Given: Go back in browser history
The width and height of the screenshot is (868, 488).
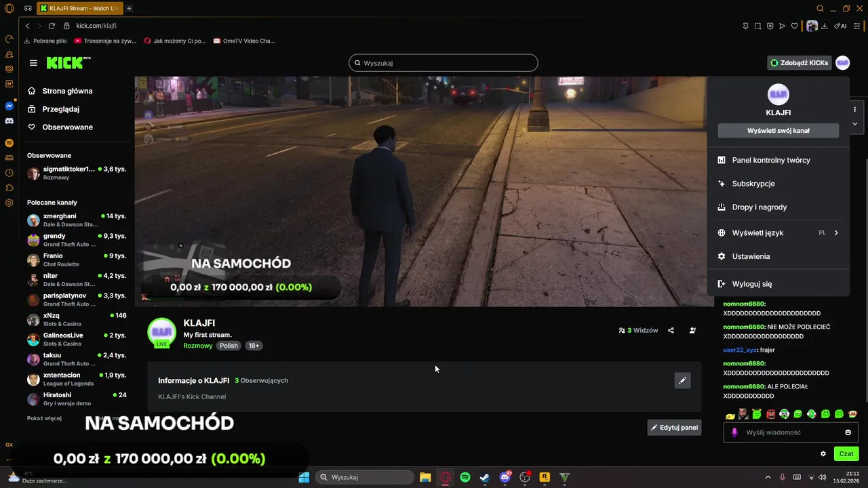Looking at the screenshot, I should (x=28, y=26).
